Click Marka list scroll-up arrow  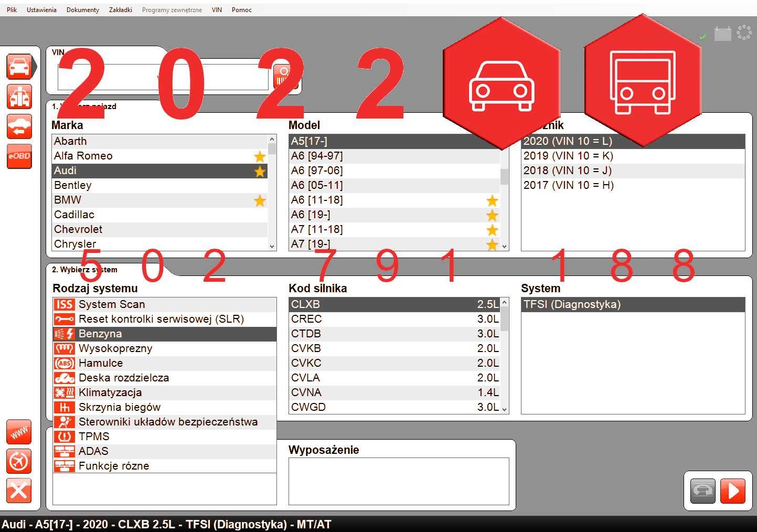pos(272,139)
